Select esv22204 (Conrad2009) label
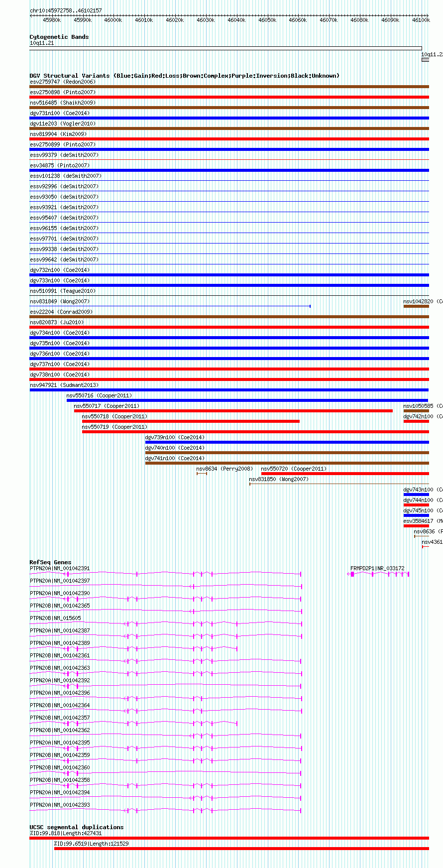This screenshot has width=443, height=868. (61, 312)
